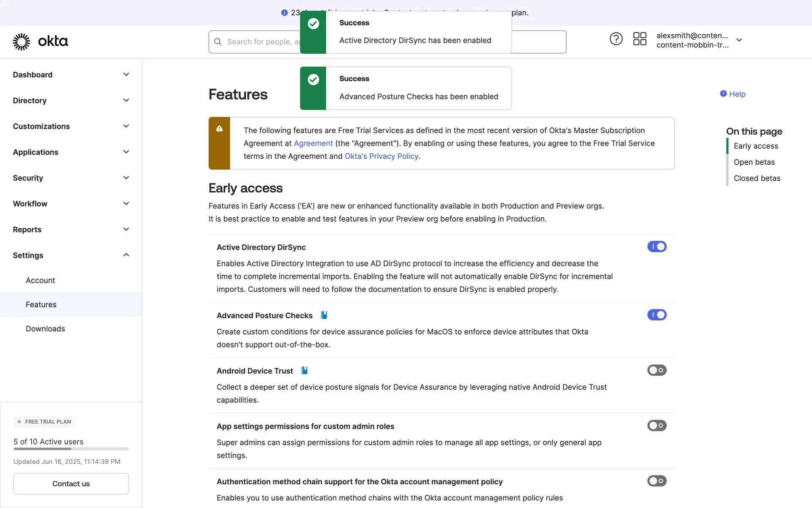
Task: Click the Help icon on the Features page
Action: tap(723, 94)
